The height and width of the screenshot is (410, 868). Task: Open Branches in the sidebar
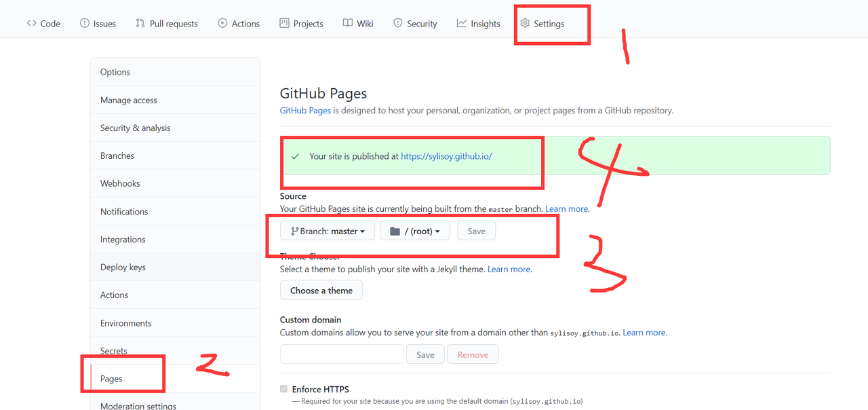(x=175, y=155)
